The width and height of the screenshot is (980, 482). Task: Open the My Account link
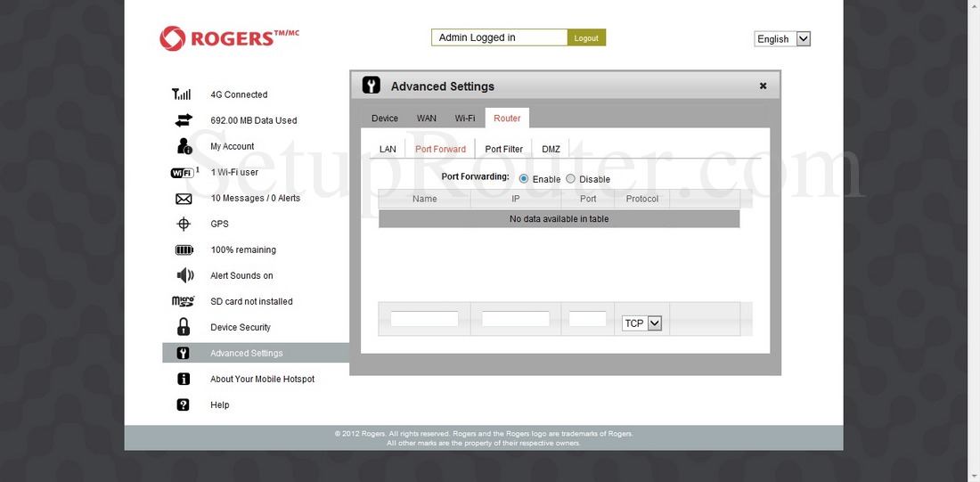[233, 146]
